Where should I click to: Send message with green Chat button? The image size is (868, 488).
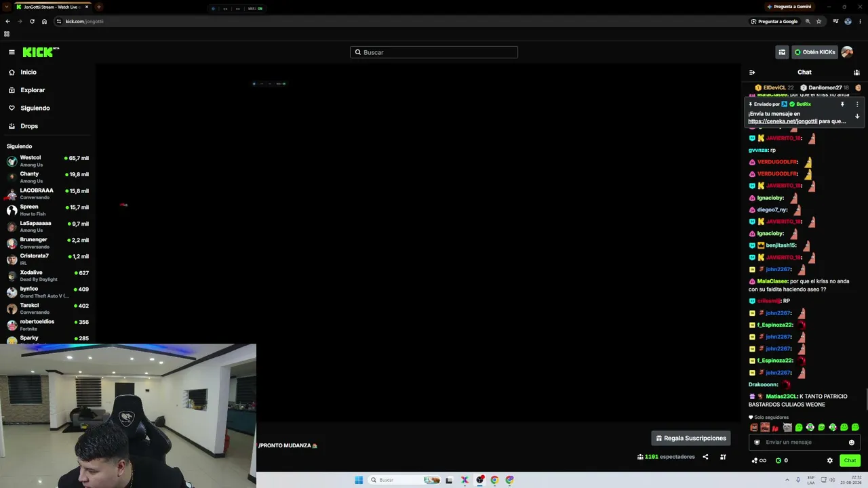(850, 461)
